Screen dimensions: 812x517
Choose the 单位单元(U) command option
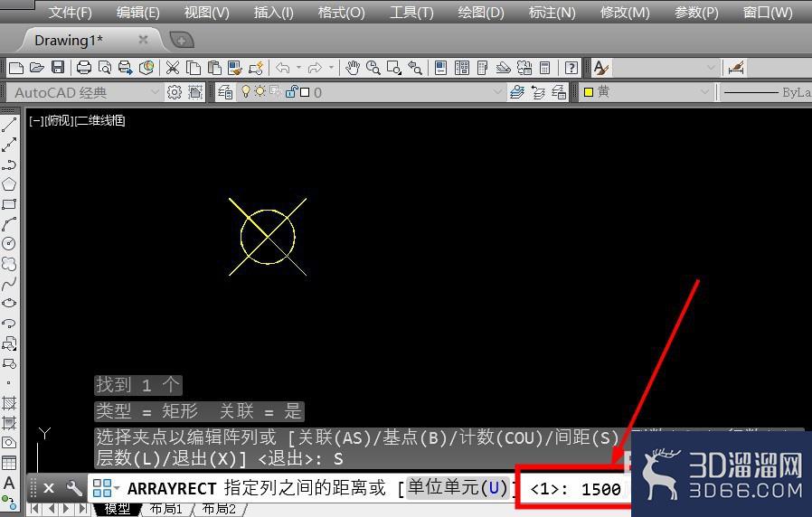(458, 487)
